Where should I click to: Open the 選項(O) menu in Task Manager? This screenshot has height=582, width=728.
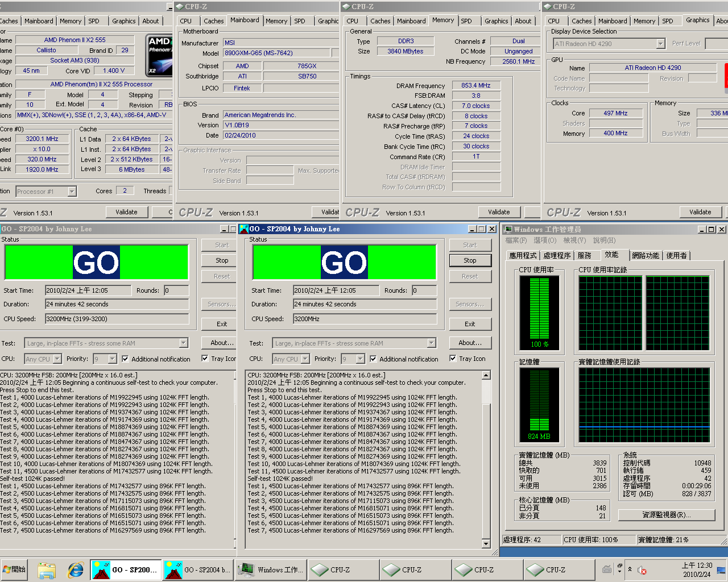(545, 240)
